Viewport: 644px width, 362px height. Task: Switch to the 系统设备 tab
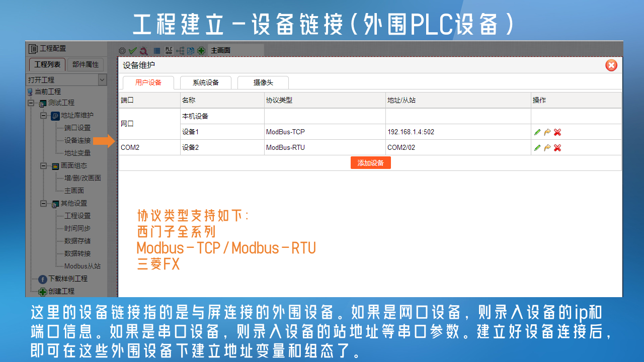pyautogui.click(x=205, y=82)
